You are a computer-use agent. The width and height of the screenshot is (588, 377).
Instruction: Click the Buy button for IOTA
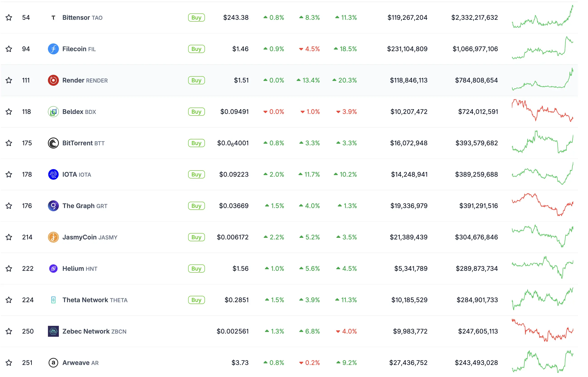pyautogui.click(x=196, y=174)
